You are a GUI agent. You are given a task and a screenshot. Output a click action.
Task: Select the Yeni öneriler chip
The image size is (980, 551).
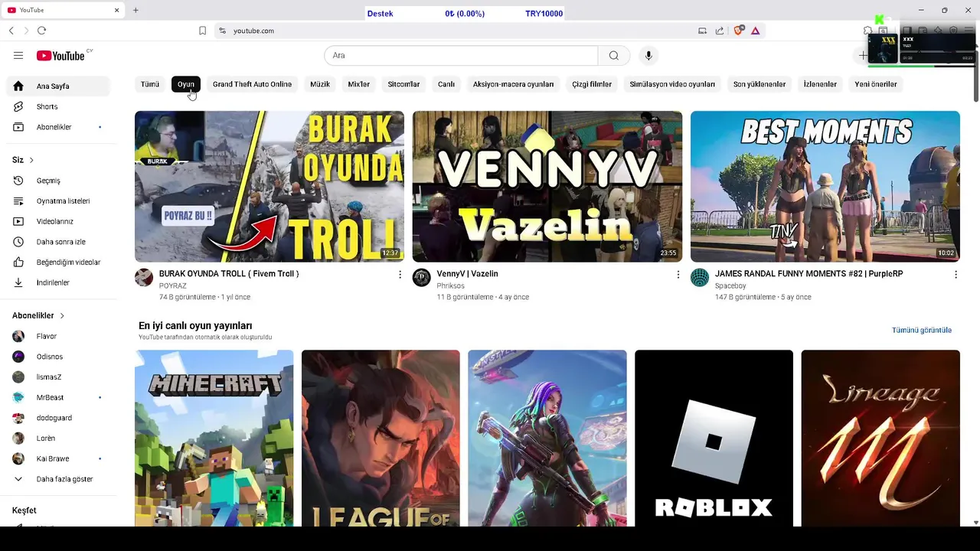click(876, 84)
